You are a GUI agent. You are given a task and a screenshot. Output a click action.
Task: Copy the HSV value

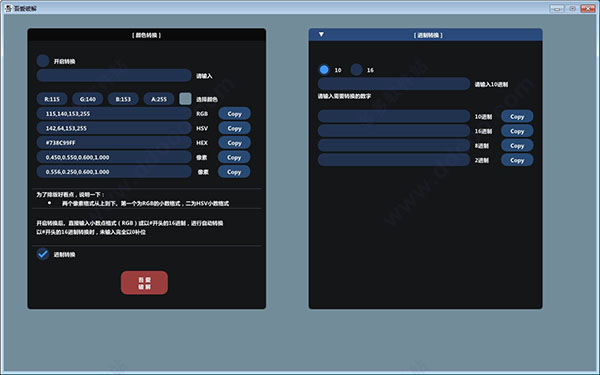[235, 128]
